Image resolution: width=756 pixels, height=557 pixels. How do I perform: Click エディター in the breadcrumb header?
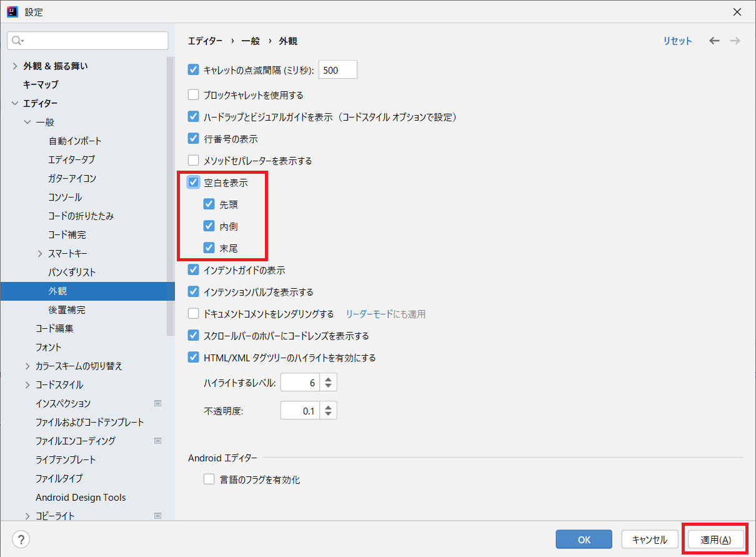[205, 41]
